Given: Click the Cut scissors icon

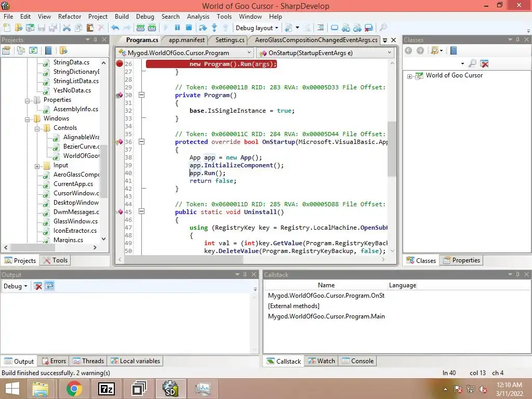Looking at the screenshot, I should tap(67, 28).
